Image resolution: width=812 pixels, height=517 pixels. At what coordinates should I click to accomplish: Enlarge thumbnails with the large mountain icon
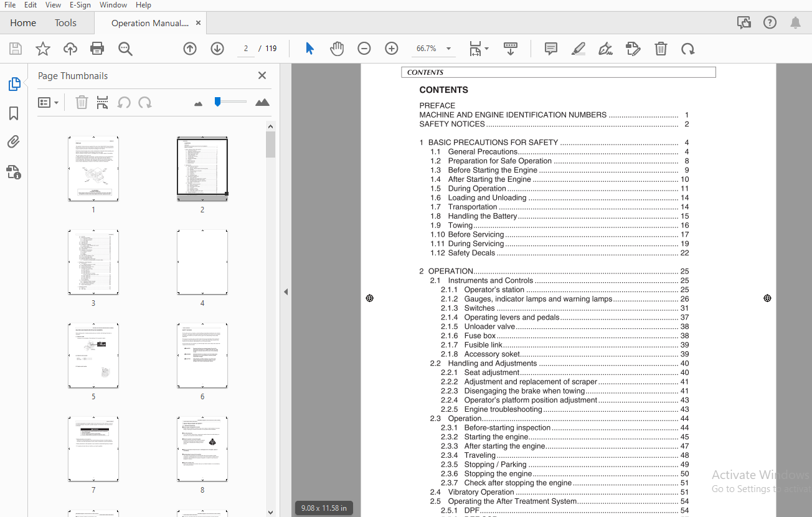click(263, 102)
